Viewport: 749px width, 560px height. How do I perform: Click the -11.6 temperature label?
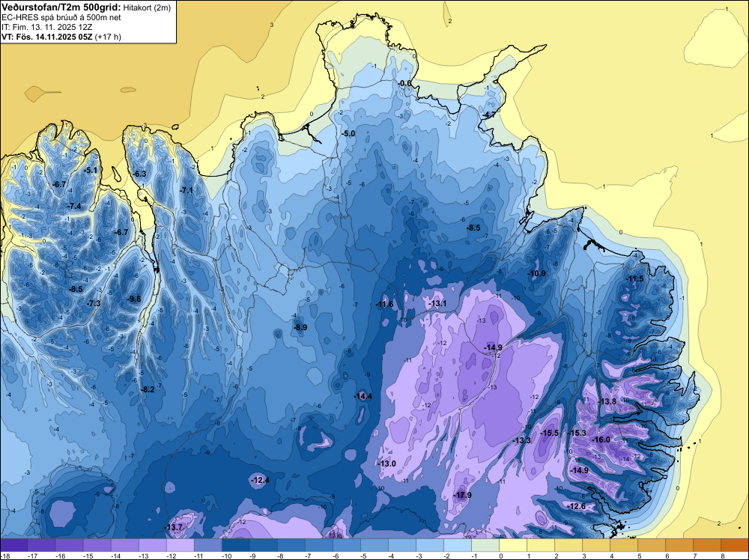(x=384, y=304)
